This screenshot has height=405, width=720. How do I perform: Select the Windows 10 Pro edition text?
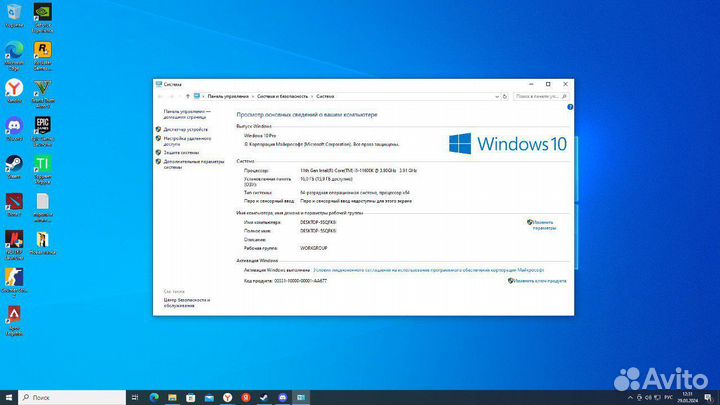point(260,136)
